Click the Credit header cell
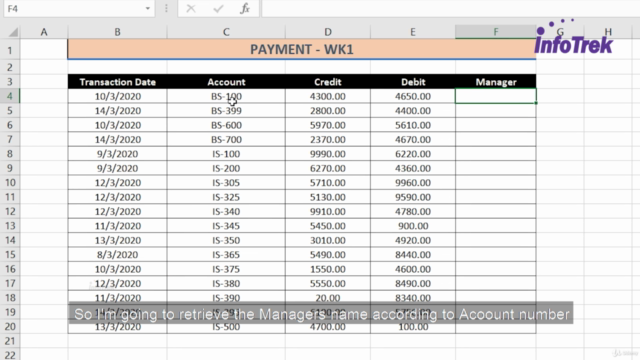Screen dimensions: 640x360 click(328, 82)
